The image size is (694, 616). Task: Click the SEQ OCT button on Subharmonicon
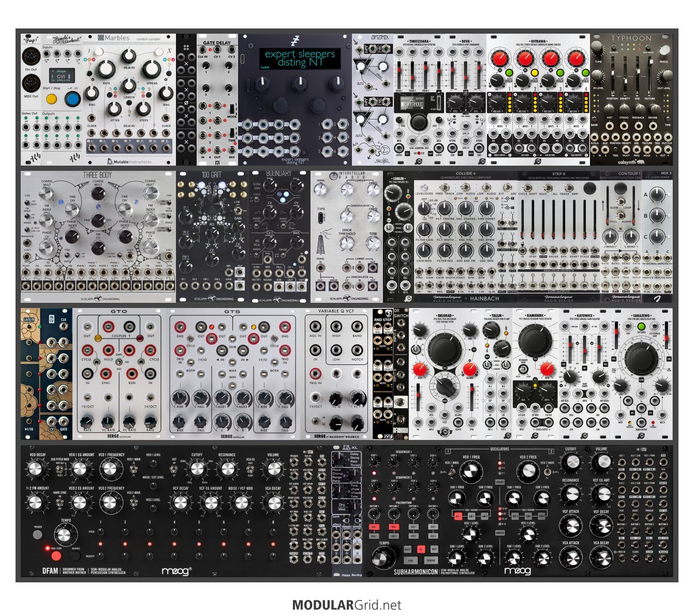[499, 482]
